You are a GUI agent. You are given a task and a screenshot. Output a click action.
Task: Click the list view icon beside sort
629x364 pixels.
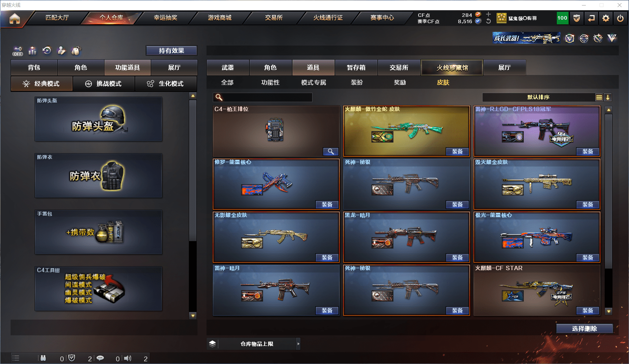599,97
